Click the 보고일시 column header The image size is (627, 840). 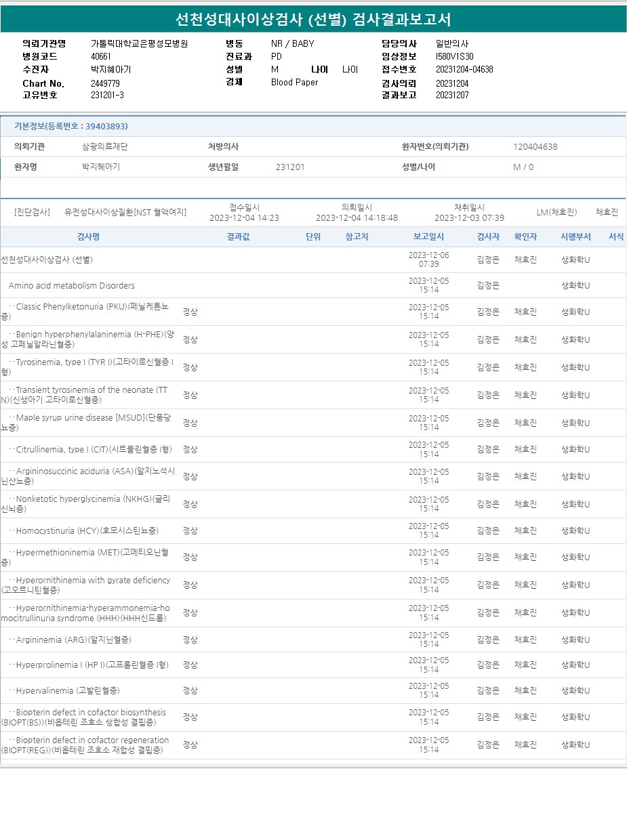pyautogui.click(x=428, y=236)
